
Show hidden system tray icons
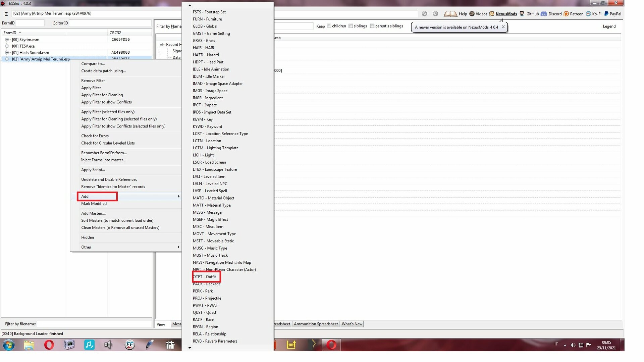[565, 345]
